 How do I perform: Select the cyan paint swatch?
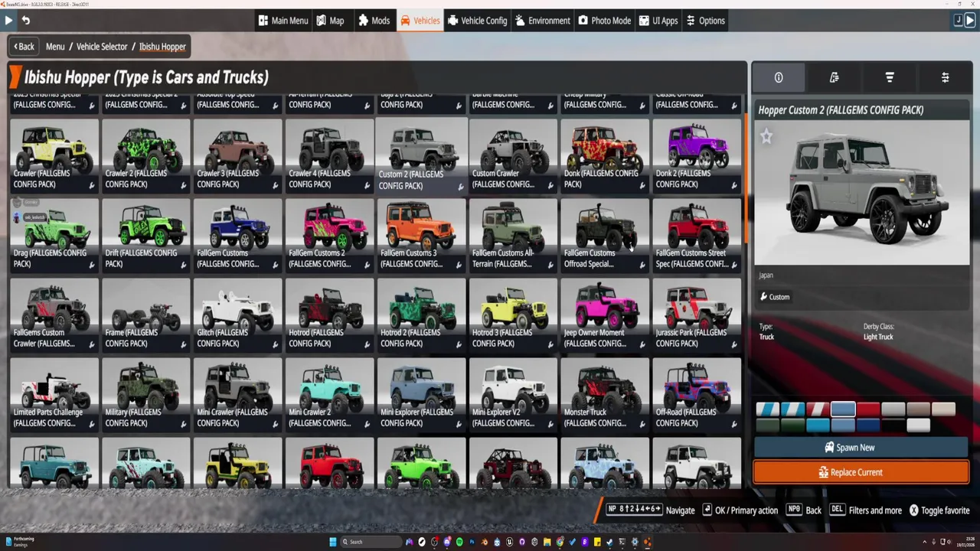coord(818,425)
